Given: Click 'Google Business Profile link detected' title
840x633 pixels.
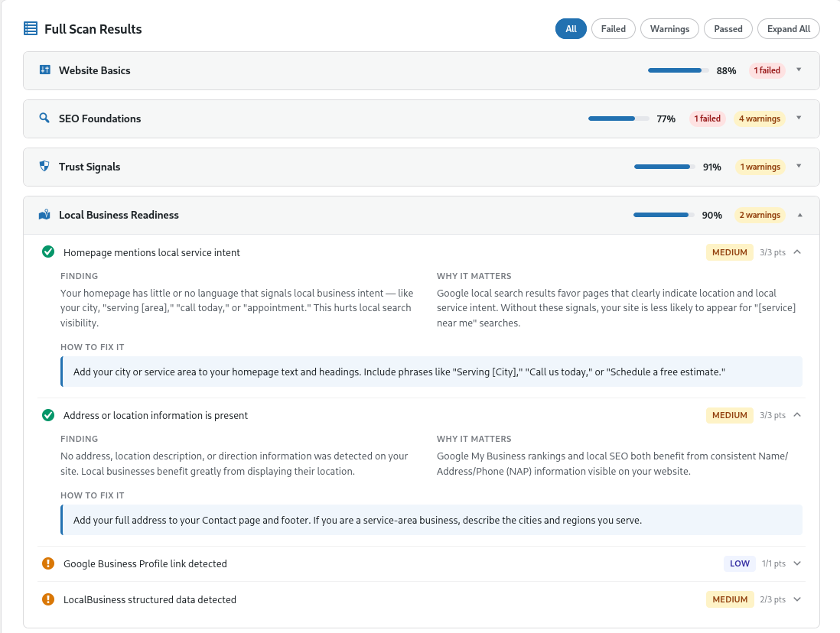Looking at the screenshot, I should (145, 563).
